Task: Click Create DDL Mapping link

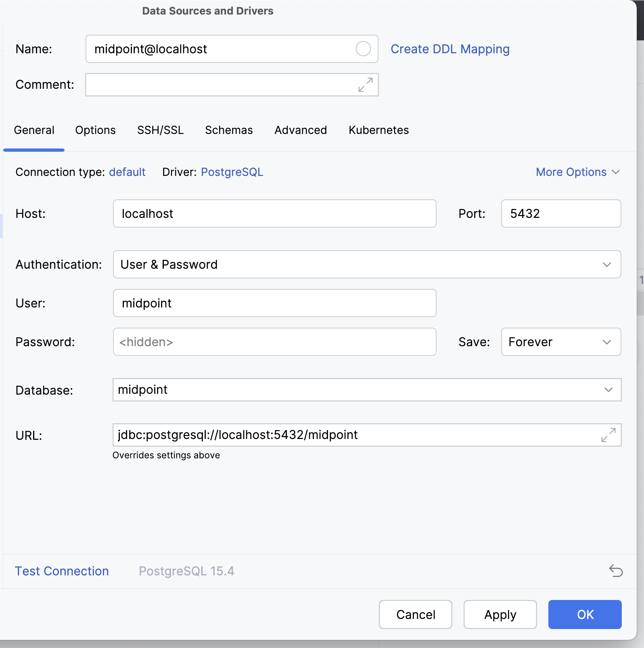Action: coord(450,49)
